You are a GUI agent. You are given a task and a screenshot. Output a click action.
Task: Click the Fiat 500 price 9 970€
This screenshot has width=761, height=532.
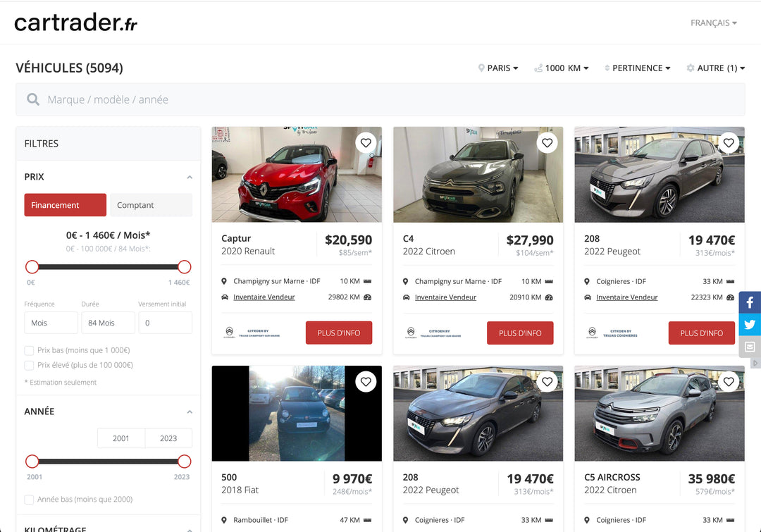(352, 479)
